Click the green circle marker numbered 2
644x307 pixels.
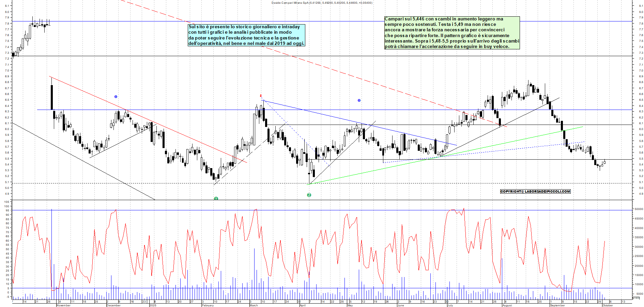(309, 195)
